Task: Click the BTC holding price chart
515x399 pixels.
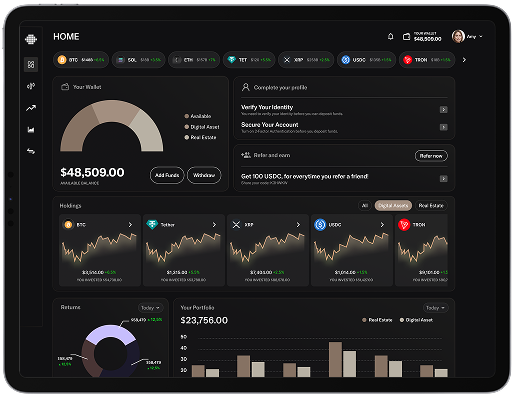Action: tap(99, 248)
